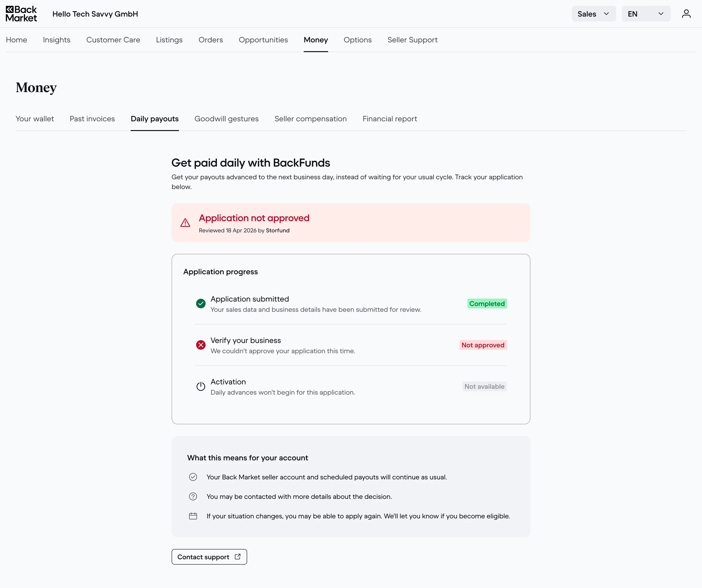Viewport: 702px width, 588px height.
Task: Open the Financial report tab
Action: (390, 119)
